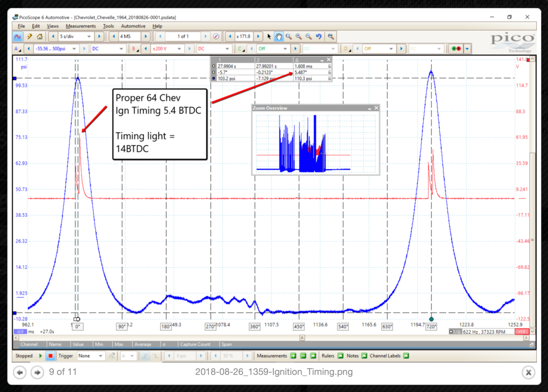Open the Waveform Navigator compass icon

click(x=216, y=36)
